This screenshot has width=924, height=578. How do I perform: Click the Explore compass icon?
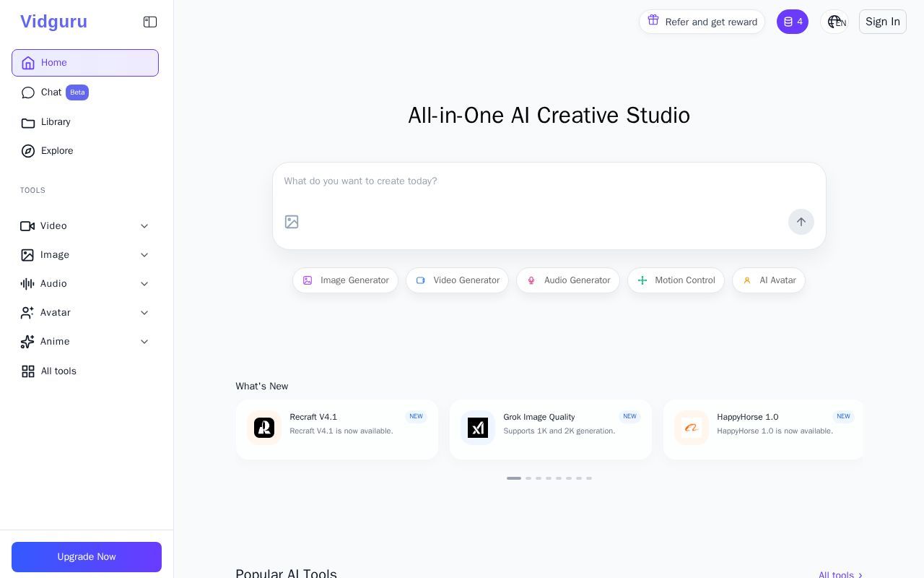tap(28, 151)
